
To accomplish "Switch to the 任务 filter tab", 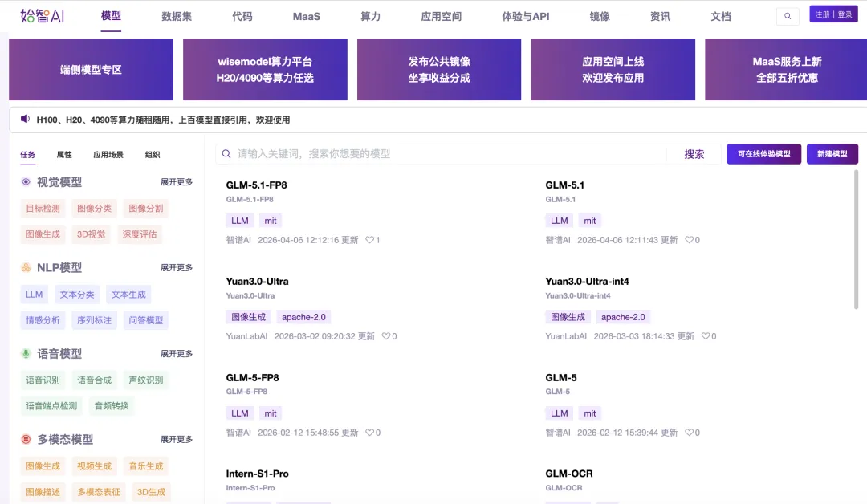I will pyautogui.click(x=27, y=155).
